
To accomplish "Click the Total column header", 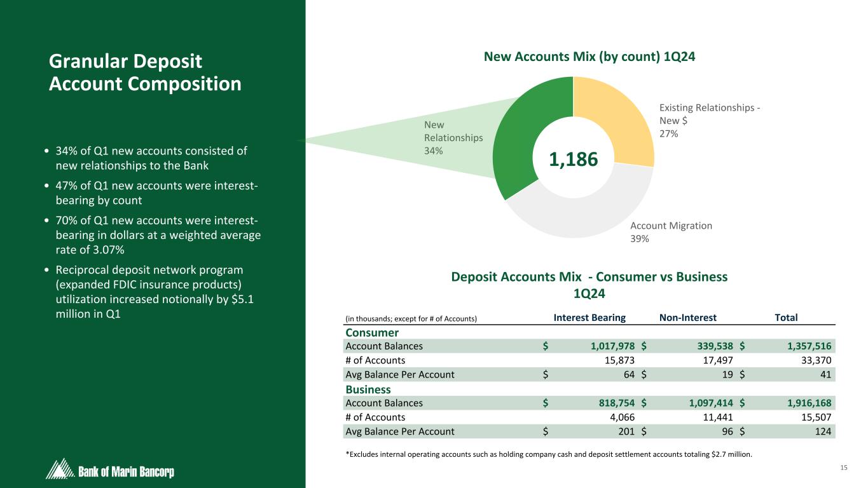I will pyautogui.click(x=785, y=318).
